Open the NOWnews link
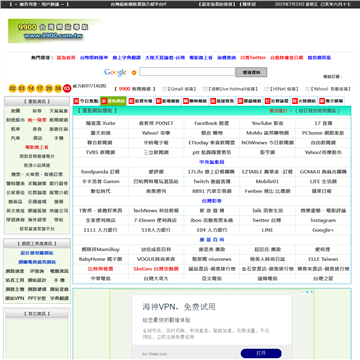Screen dimensions: 360x360 tap(267, 143)
